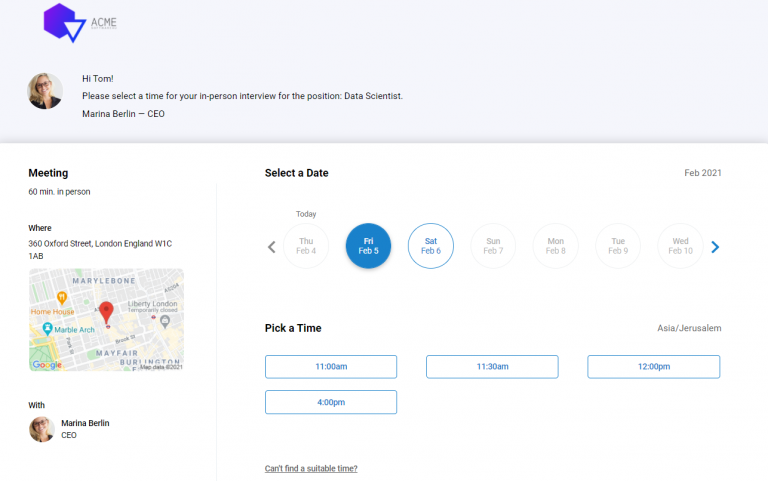This screenshot has width=768, height=481.
Task: Pick the 11:00am time slot
Action: (x=331, y=367)
